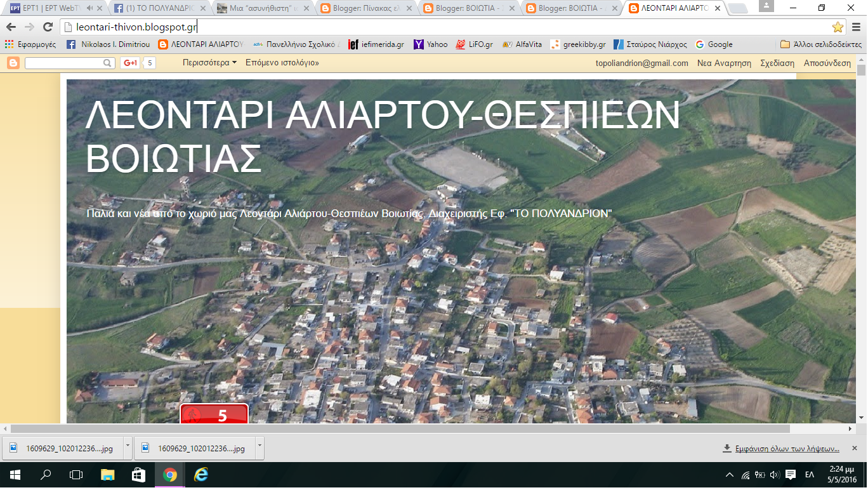This screenshot has height=490, width=868.
Task: Reload the page with the refresh icon
Action: (x=48, y=27)
